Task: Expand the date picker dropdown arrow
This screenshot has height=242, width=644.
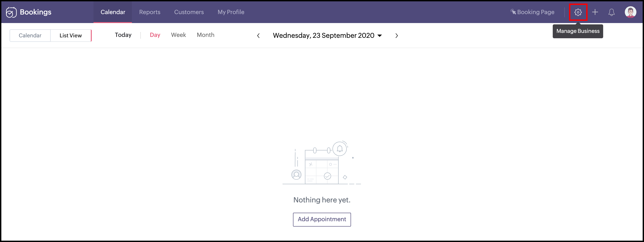Action: click(380, 36)
